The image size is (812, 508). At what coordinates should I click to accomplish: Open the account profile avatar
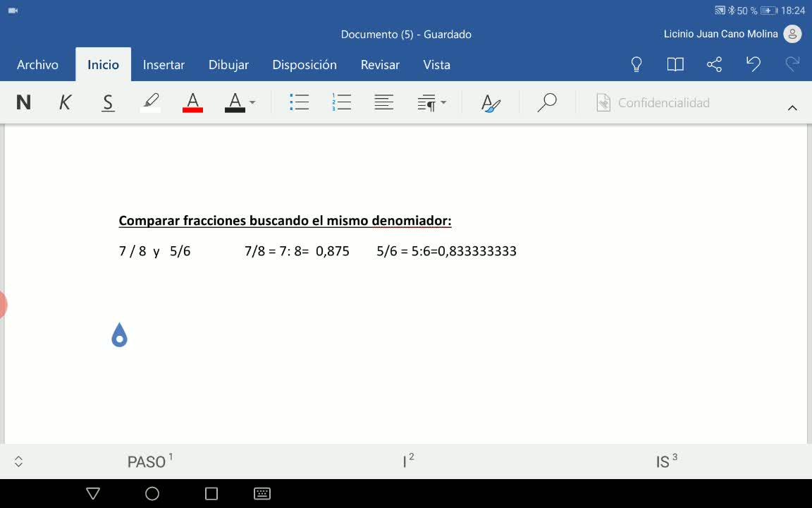coord(792,34)
